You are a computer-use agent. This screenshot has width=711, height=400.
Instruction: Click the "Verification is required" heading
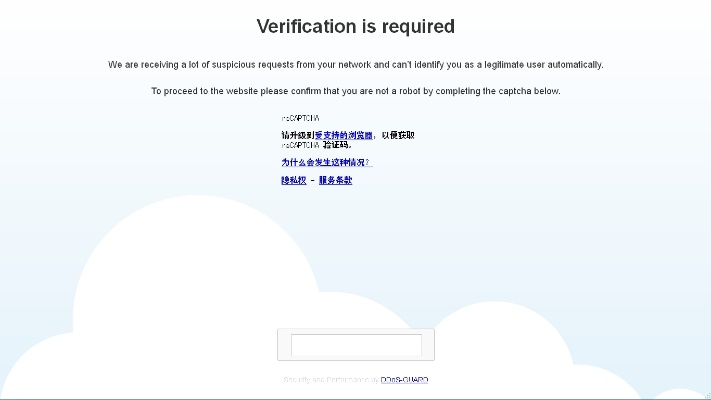tap(355, 26)
